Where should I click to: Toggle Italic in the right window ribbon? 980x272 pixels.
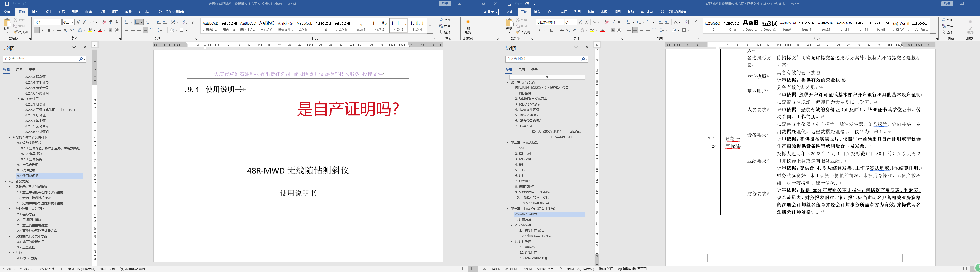(545, 30)
